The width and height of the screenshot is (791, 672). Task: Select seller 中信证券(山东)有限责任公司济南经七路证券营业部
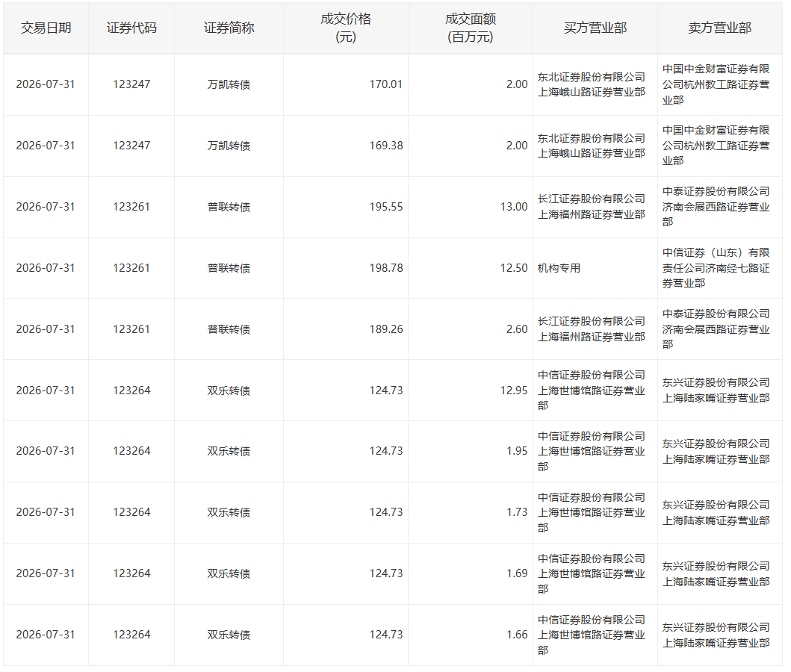coord(716,268)
